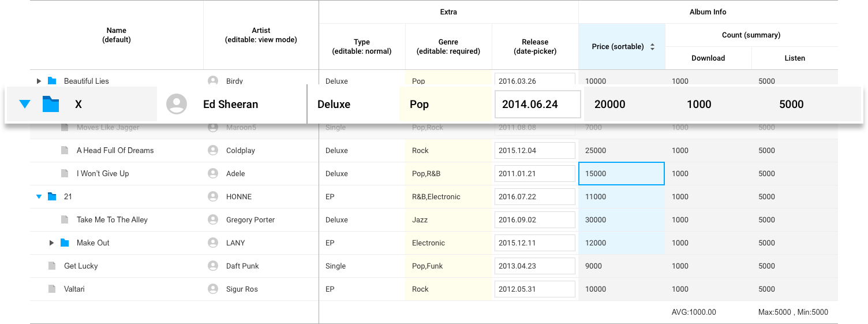This screenshot has height=324, width=868.
Task: Click the Artist column header
Action: point(261,35)
